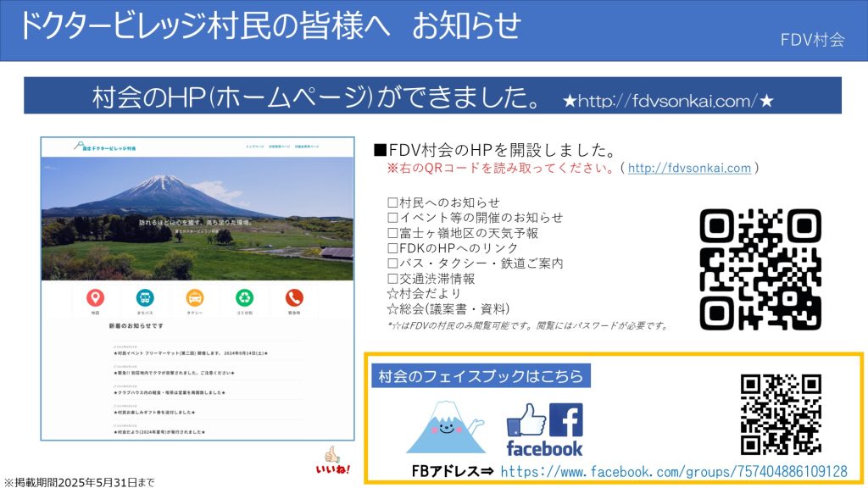Click the smiling Mt. Fuji mascot
The height and width of the screenshot is (488, 868).
pos(446,428)
